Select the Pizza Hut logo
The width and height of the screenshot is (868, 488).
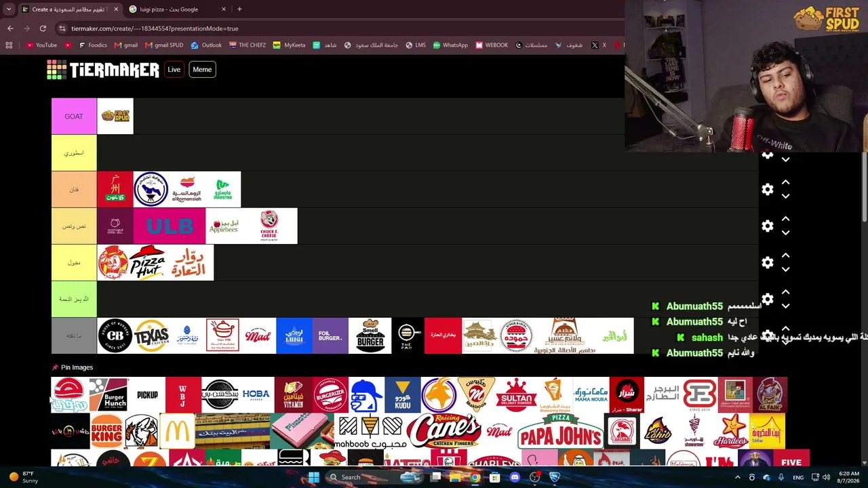coord(147,263)
